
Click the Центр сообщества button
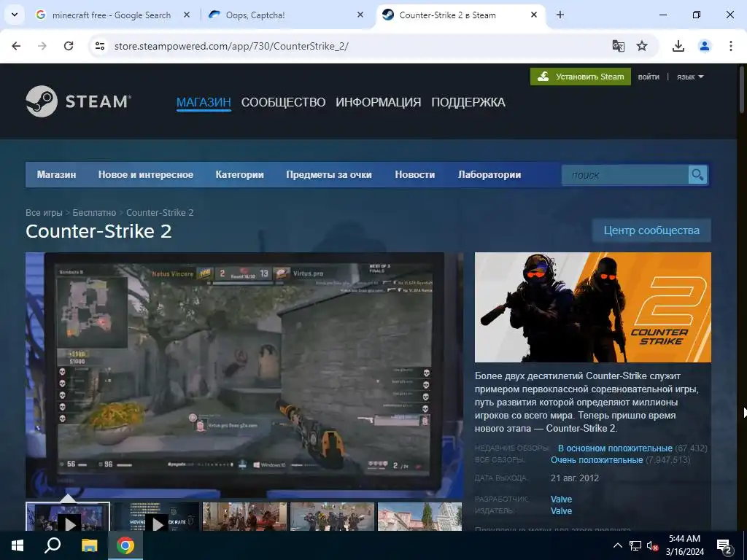pos(651,230)
